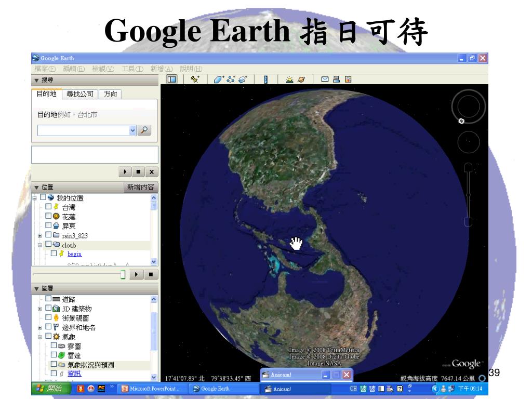Image resolution: width=532 pixels, height=399 pixels.
Task: Click the 新增內容 add content button
Action: [140, 187]
